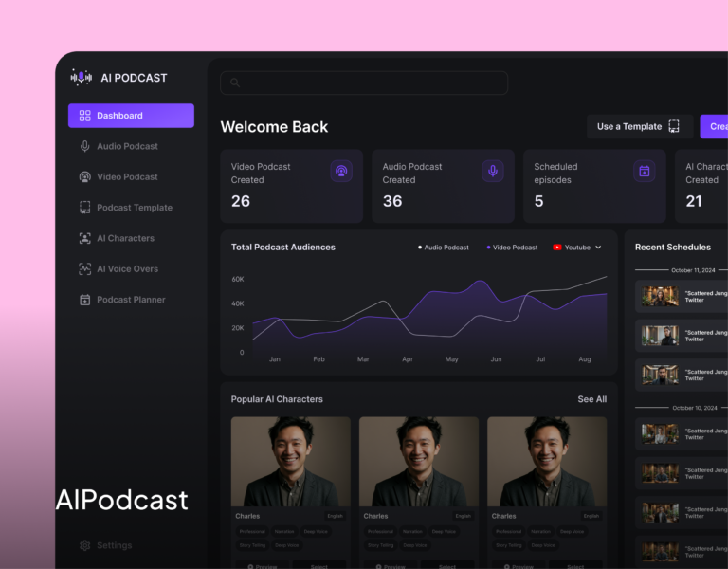Click the "40K" axis label

[238, 303]
